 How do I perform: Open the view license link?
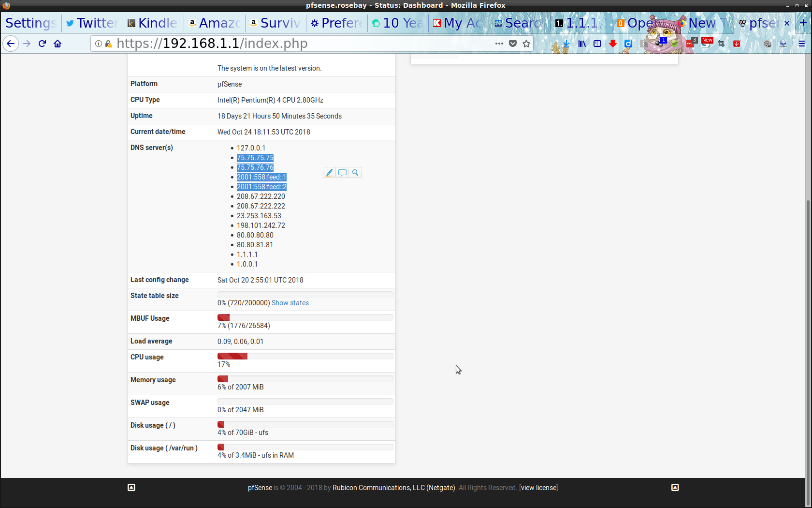pos(538,488)
